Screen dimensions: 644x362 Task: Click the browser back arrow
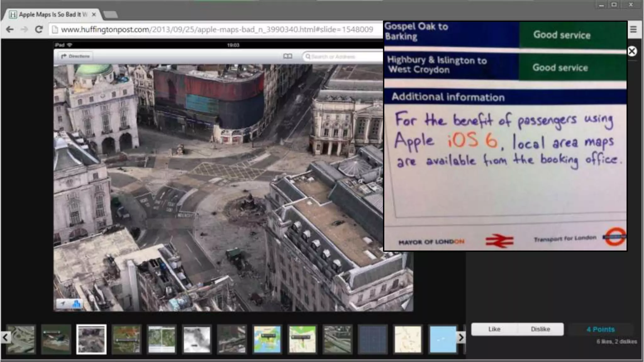(x=10, y=29)
